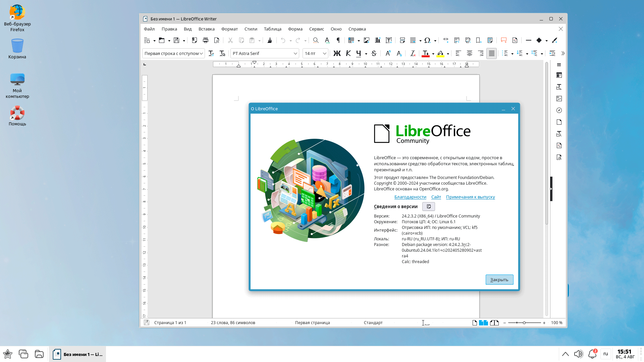Image resolution: width=644 pixels, height=362 pixels.
Task: Click the Find and Replace magnifier icon
Action: (x=316, y=40)
